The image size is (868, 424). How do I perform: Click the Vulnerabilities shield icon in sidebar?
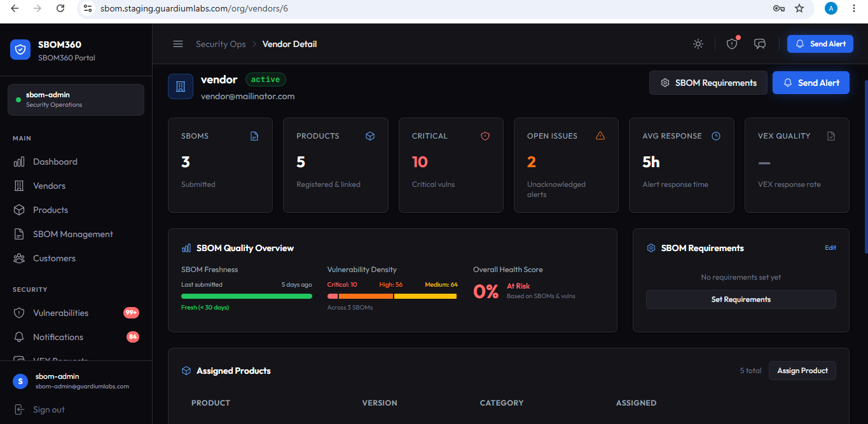tap(20, 313)
